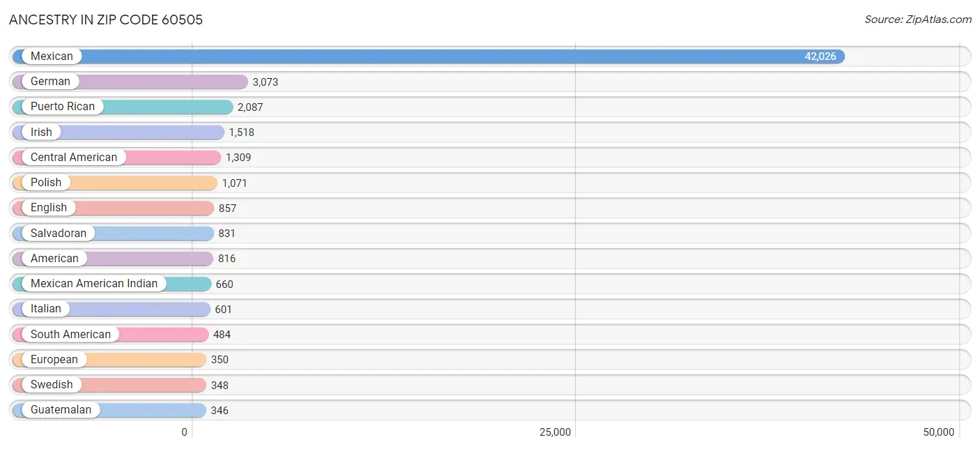
Task: Click the chart title Ancestry in Zip Code 60505
Action: coord(106,20)
